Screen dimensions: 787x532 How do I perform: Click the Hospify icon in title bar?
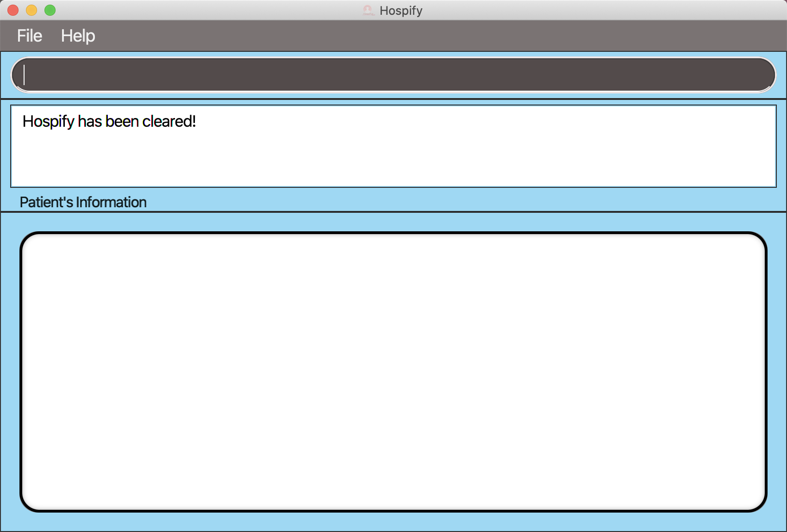point(368,10)
